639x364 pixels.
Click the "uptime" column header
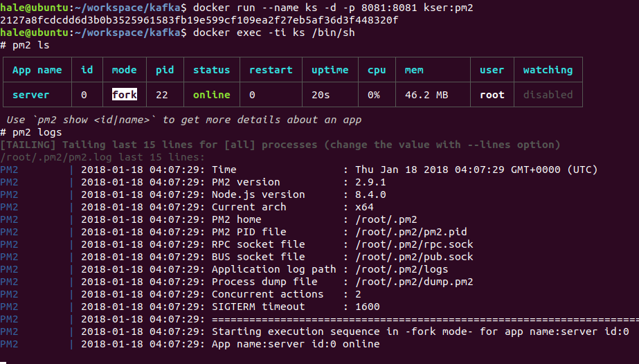(x=330, y=70)
